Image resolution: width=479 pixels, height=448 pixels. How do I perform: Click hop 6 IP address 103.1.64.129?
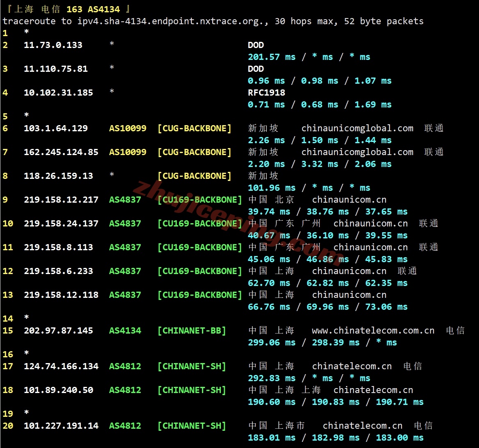[x=56, y=128]
